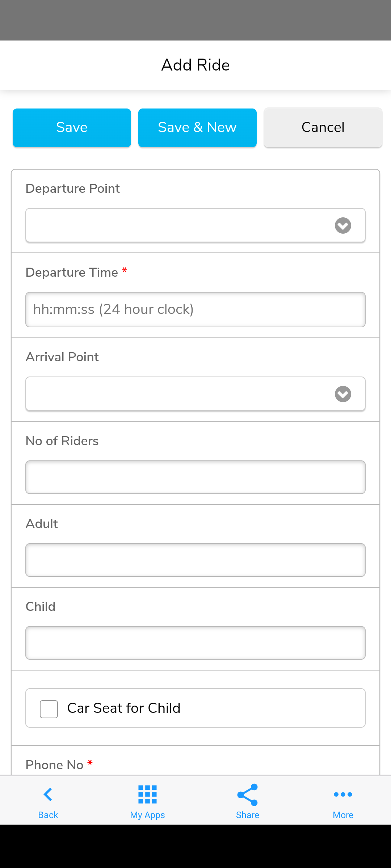Viewport: 391px width, 868px height.
Task: Tap the Back arrow icon
Action: pos(48,795)
